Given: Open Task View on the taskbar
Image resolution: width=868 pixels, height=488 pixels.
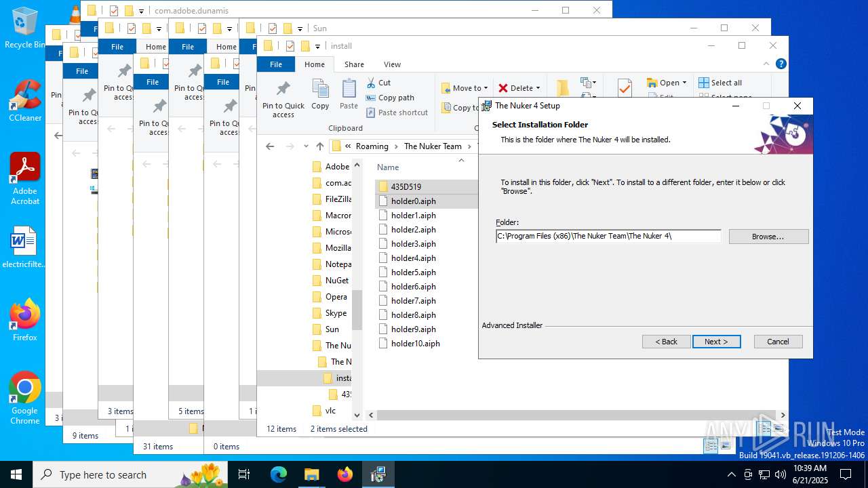Looking at the screenshot, I should (244, 474).
